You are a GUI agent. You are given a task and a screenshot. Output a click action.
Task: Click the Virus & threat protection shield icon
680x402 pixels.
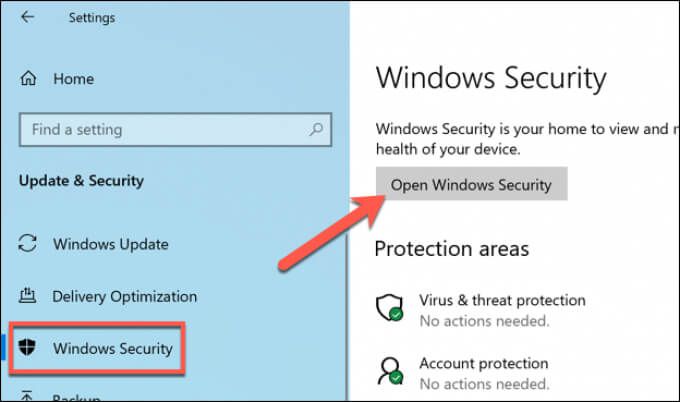point(390,307)
